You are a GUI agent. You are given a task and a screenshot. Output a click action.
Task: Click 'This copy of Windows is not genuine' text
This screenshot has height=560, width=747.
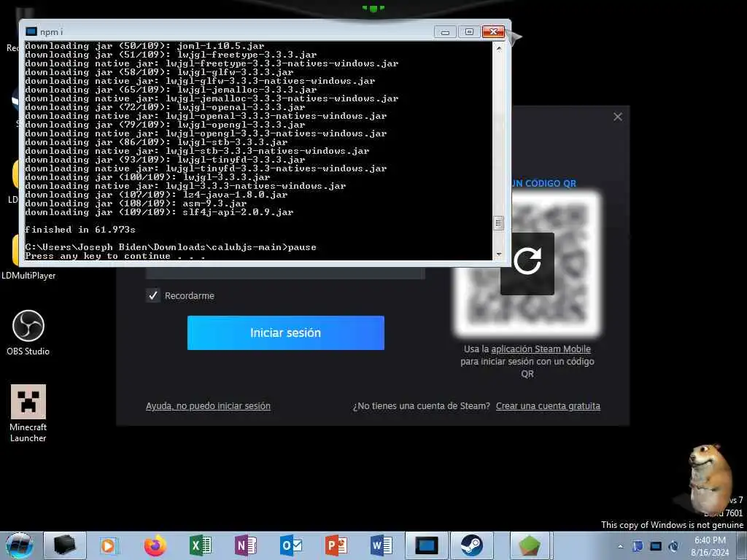coord(672,525)
